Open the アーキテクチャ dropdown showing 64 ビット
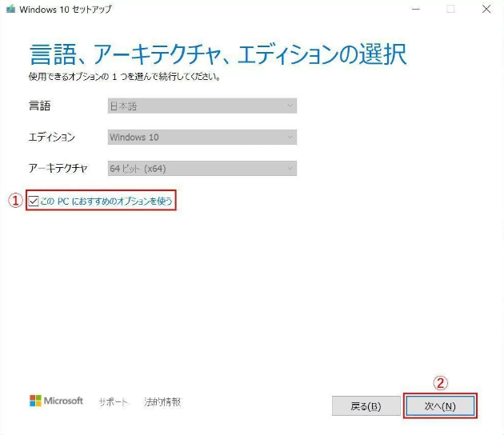This screenshot has height=435, width=504. point(202,169)
